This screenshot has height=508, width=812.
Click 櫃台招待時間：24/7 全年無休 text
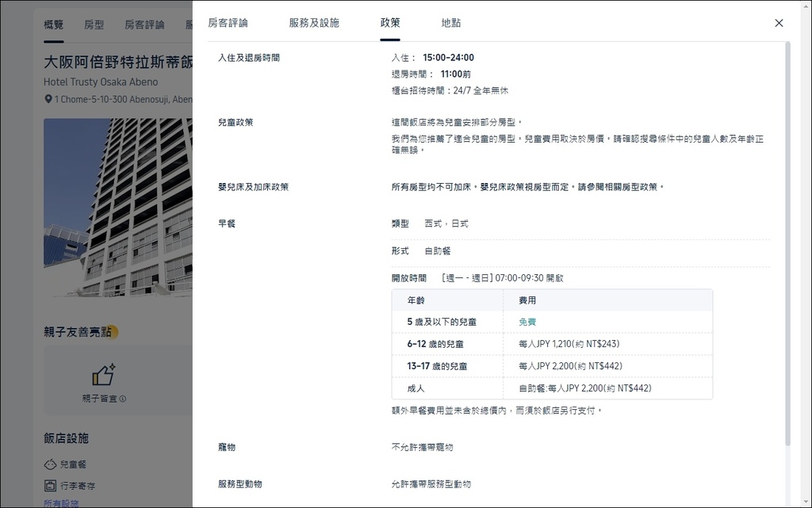(x=450, y=90)
